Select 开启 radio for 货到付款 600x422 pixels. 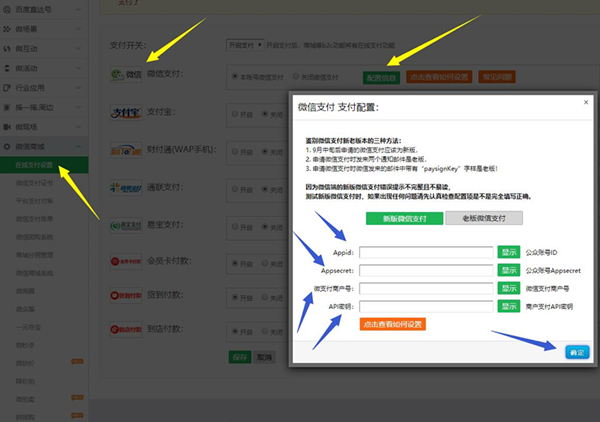[x=235, y=297]
